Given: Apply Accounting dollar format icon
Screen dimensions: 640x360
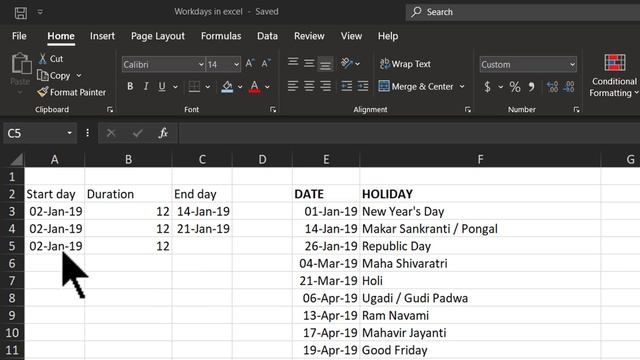Looking at the screenshot, I should click(x=487, y=87).
